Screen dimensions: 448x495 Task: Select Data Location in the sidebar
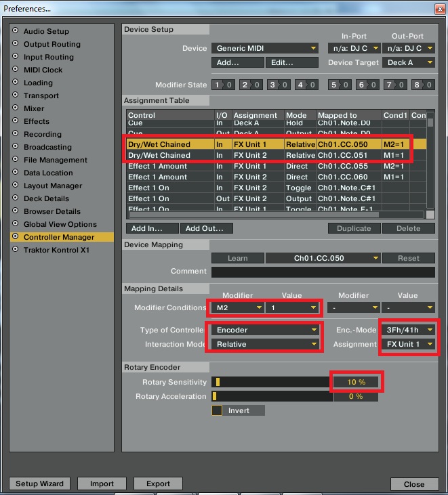coord(48,173)
